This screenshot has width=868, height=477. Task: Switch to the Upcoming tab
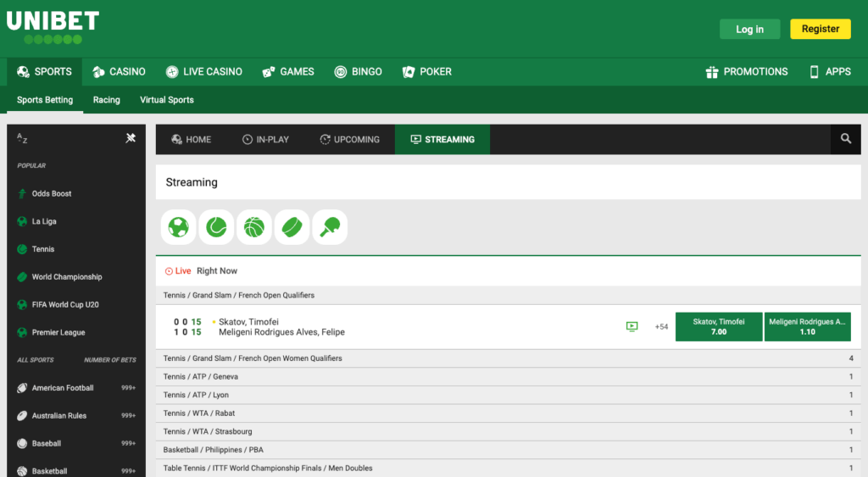click(350, 140)
